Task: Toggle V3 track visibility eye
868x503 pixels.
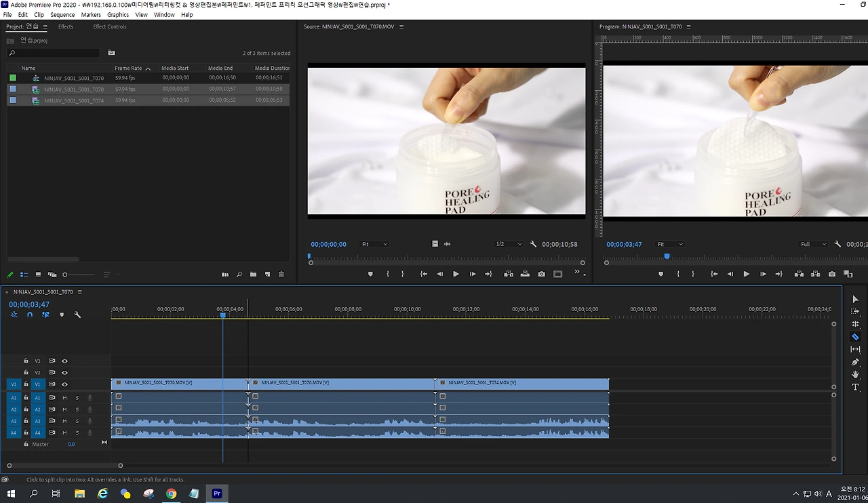Action: 65,361
